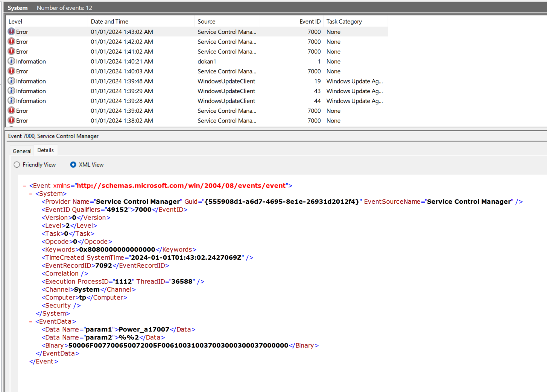The height and width of the screenshot is (392, 547).
Task: Select the 01/01/2024 1:40:03 AM date cell
Action: pos(122,71)
